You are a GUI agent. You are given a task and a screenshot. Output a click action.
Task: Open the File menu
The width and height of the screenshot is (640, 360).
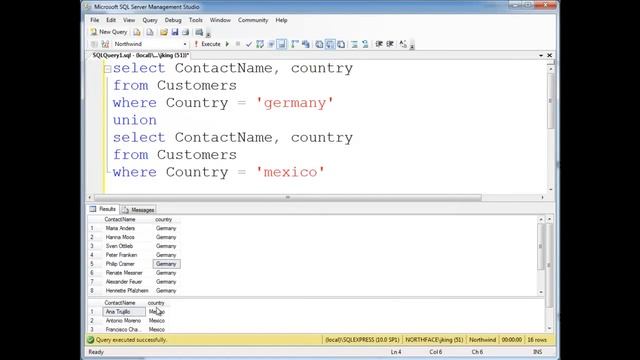95,20
